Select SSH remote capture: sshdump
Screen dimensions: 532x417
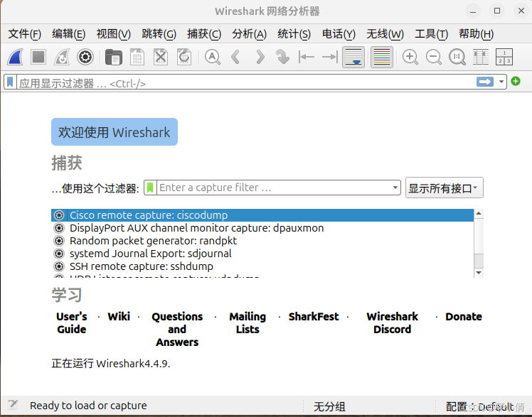coord(262,266)
